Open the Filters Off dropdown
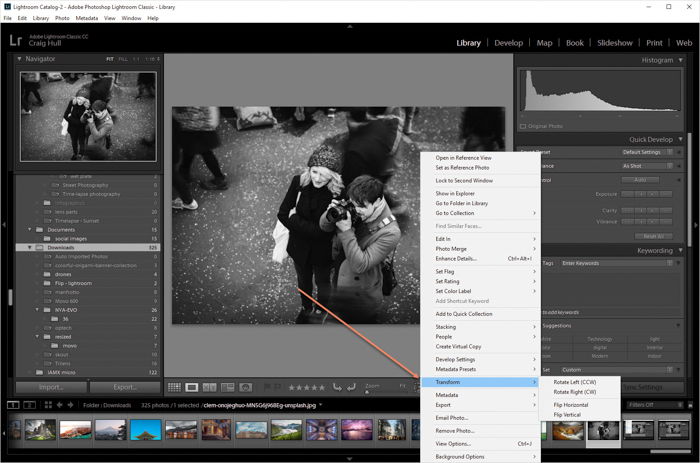This screenshot has width=700, height=463. (654, 405)
